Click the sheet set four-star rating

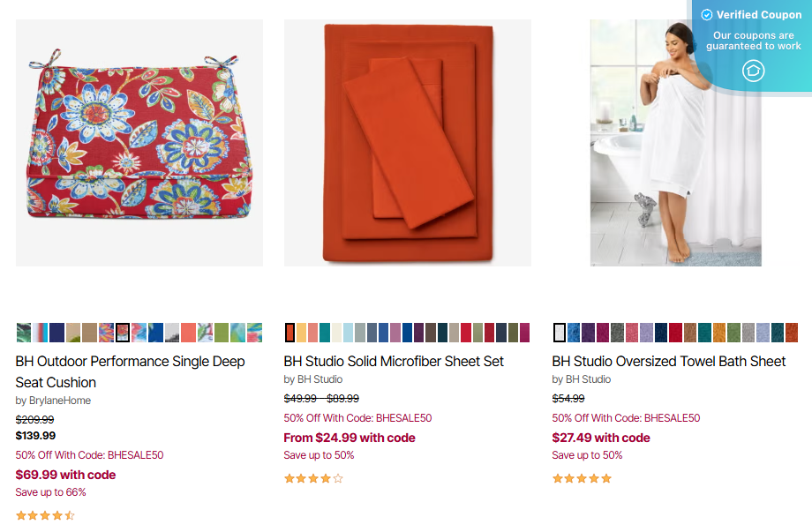coord(313,479)
